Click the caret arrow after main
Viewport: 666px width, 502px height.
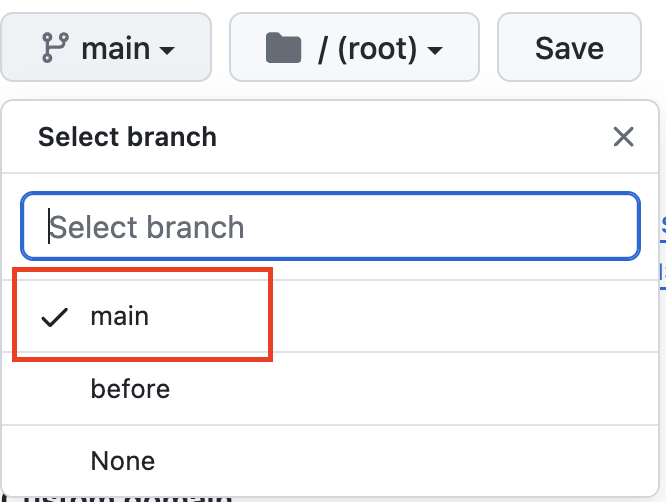pos(167,51)
